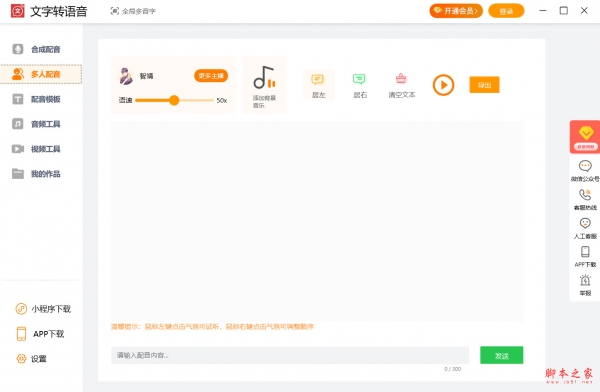Click the 导出 export button
This screenshot has height=392, width=600.
(484, 85)
